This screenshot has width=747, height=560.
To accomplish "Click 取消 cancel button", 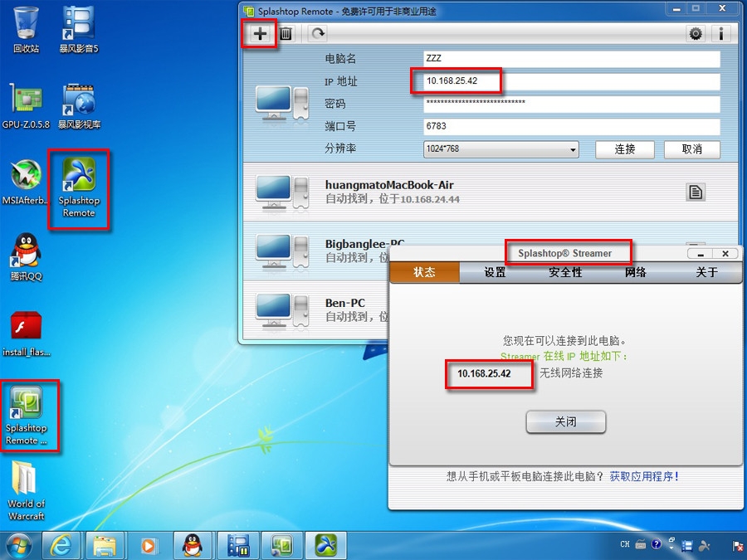I will (x=691, y=149).
